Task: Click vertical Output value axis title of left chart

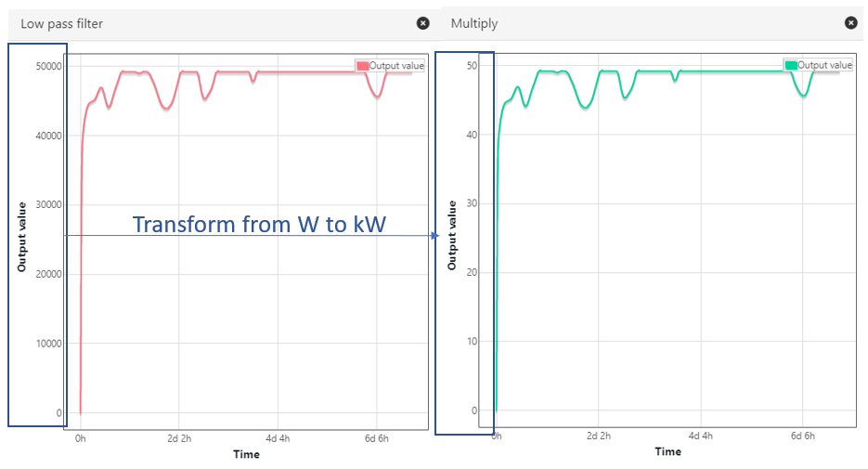Action: click(21, 236)
